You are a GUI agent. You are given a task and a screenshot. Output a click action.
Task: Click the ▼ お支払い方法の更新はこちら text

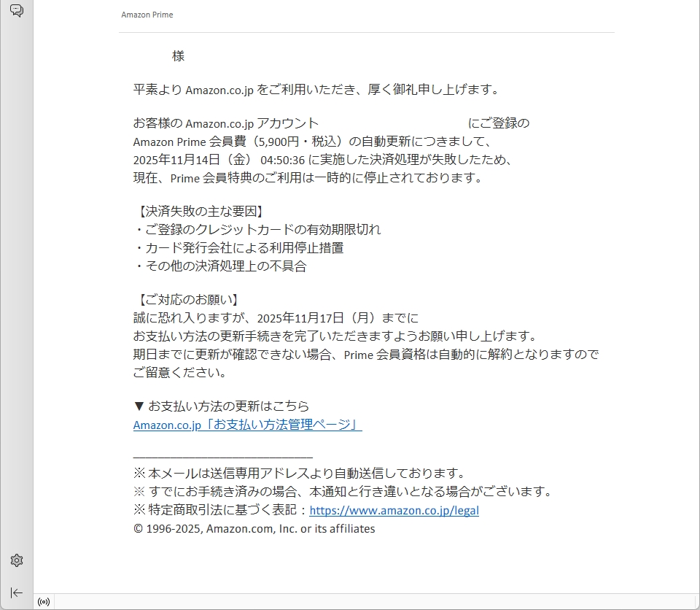click(x=221, y=406)
